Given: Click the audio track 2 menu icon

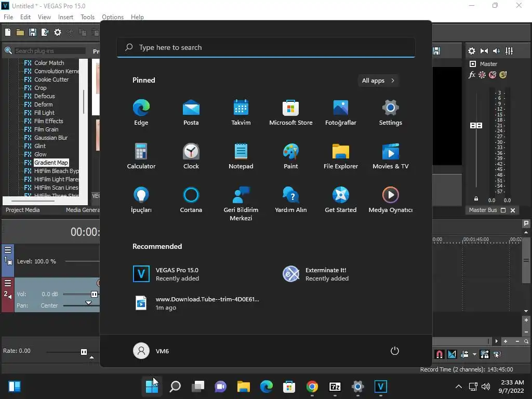Looking at the screenshot, I should coord(8,283).
